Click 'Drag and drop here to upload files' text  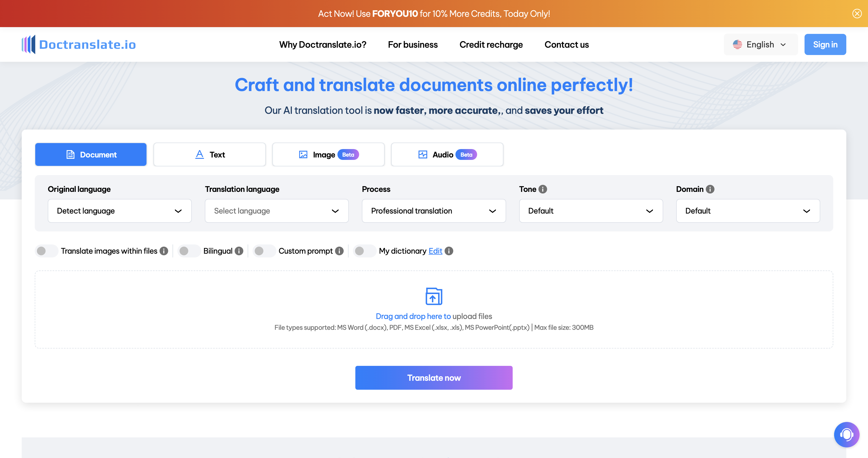[x=434, y=316]
